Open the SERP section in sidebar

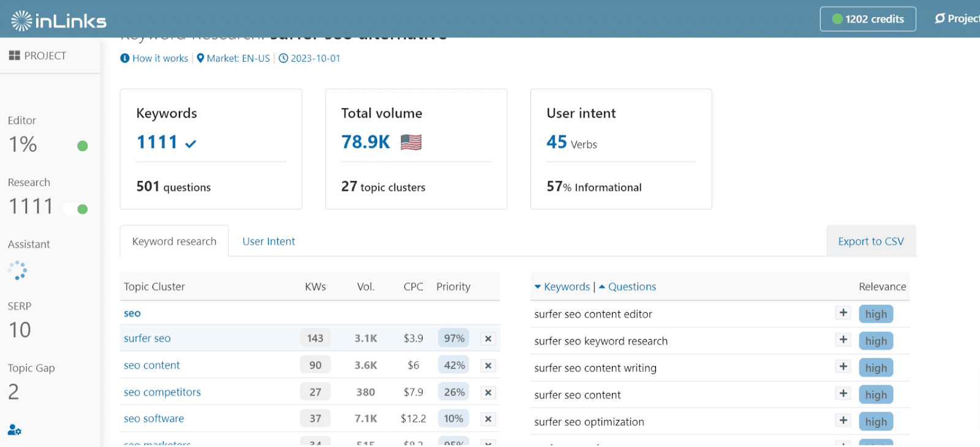click(x=20, y=306)
